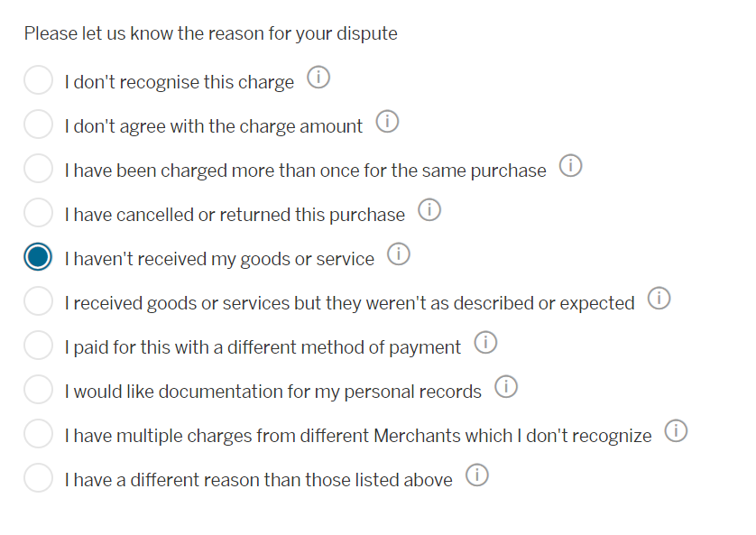Select charged more than once radio button

(38, 169)
